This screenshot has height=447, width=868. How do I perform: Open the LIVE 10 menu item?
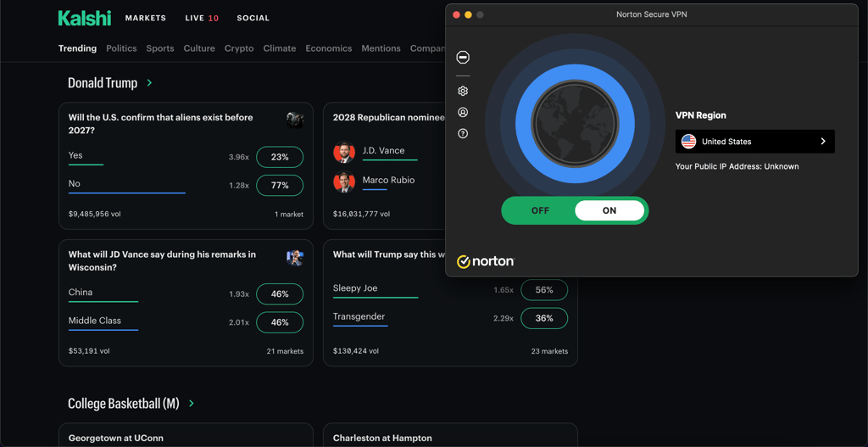(x=202, y=18)
